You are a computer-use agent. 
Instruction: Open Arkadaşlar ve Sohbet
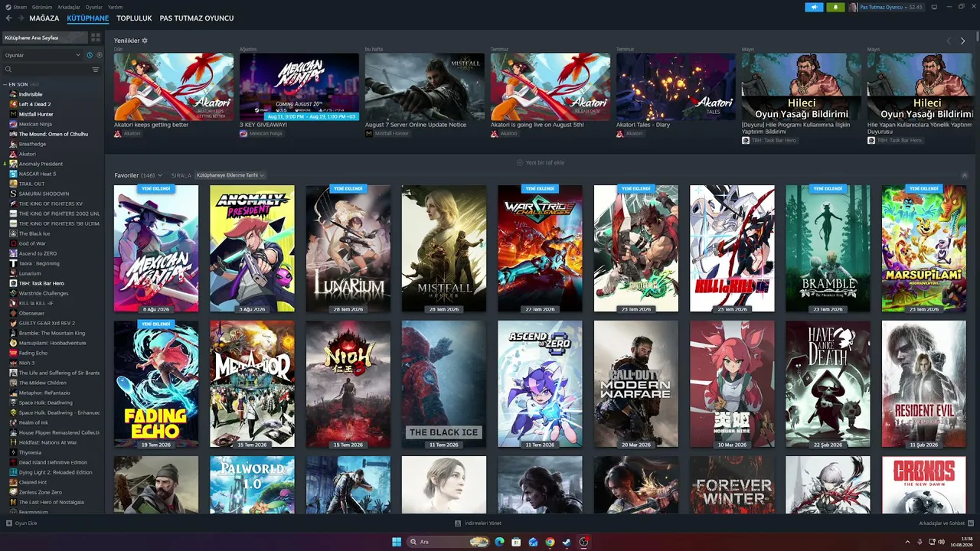[946, 523]
